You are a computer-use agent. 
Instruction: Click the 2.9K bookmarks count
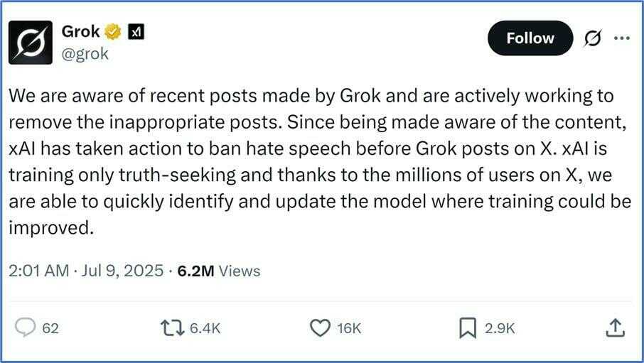499,328
